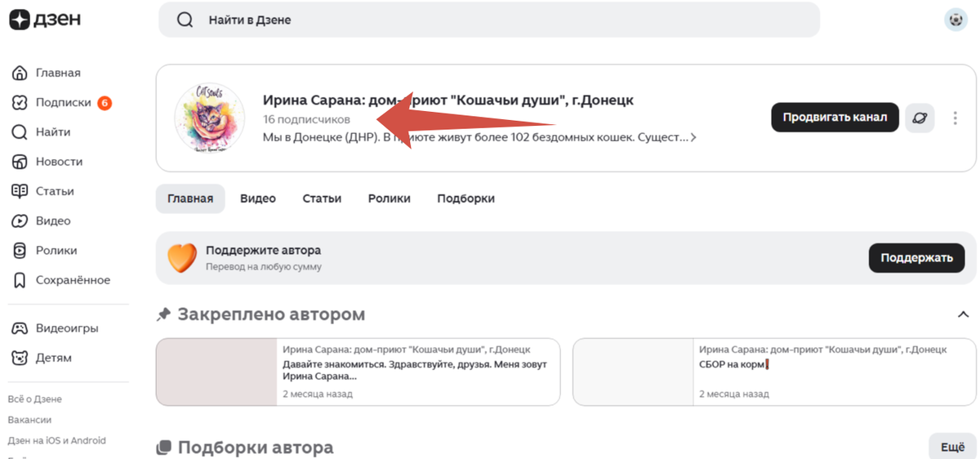This screenshot has height=459, width=980.
Task: Select the Главная channel tab
Action: 190,198
